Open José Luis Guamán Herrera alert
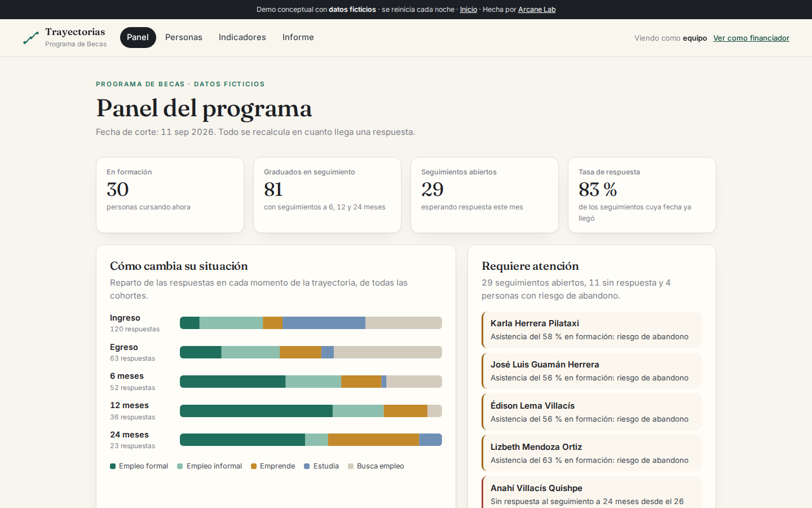 click(592, 371)
